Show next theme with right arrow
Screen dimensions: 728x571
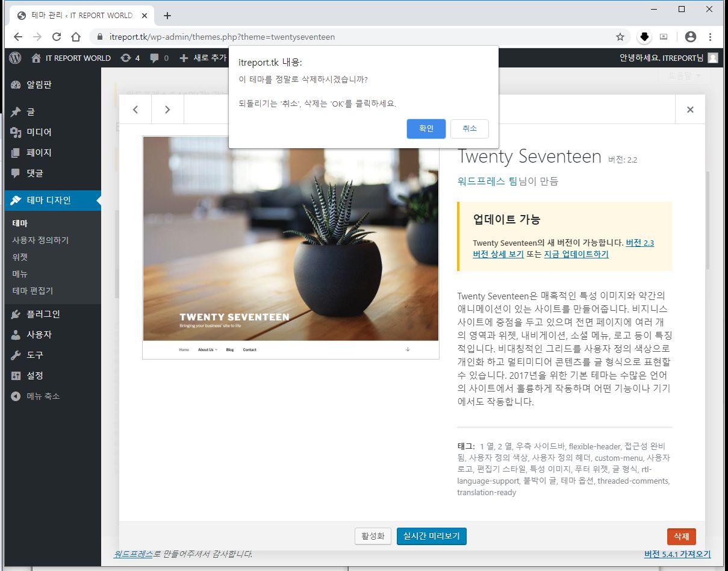click(x=167, y=110)
